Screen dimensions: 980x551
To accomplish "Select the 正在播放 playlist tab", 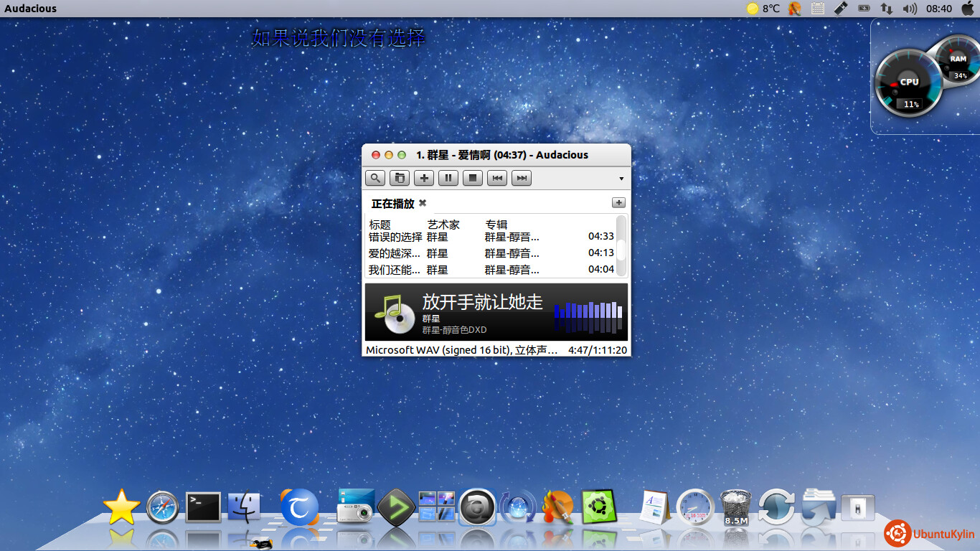I will click(x=392, y=204).
